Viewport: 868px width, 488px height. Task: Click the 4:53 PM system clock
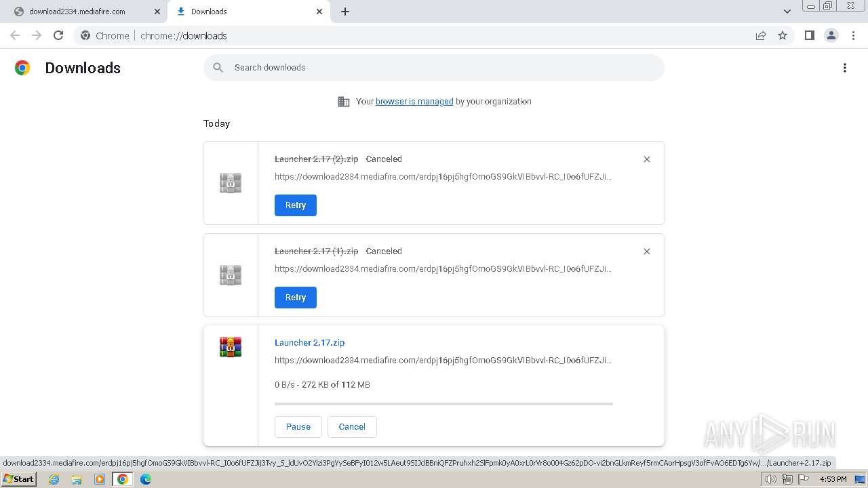[833, 479]
